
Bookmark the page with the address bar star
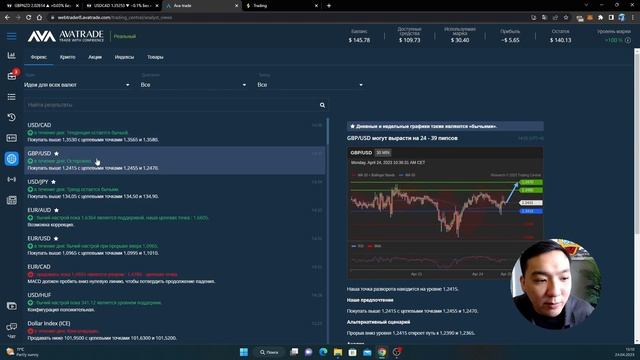[566, 18]
